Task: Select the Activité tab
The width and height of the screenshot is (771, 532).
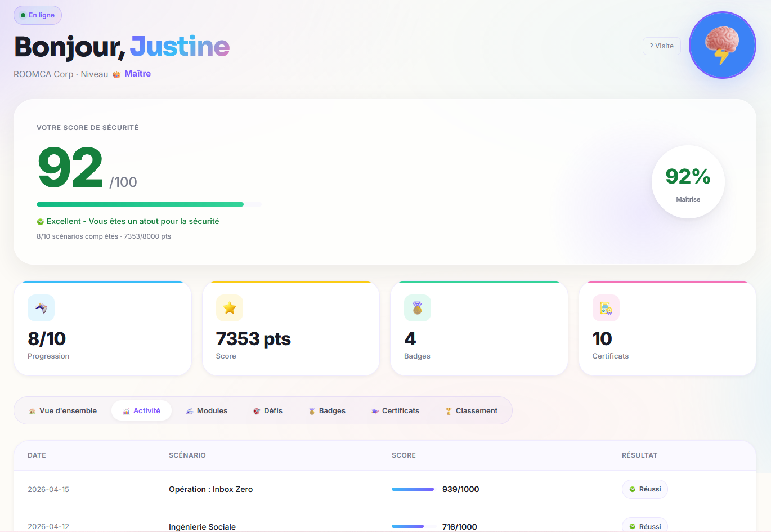Action: (x=142, y=411)
